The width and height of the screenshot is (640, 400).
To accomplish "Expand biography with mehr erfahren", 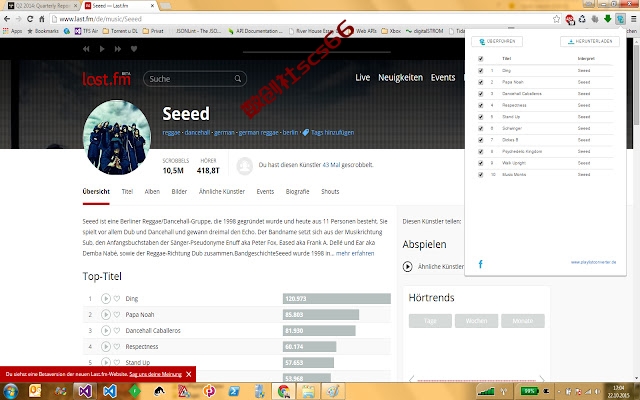I will (x=355, y=253).
